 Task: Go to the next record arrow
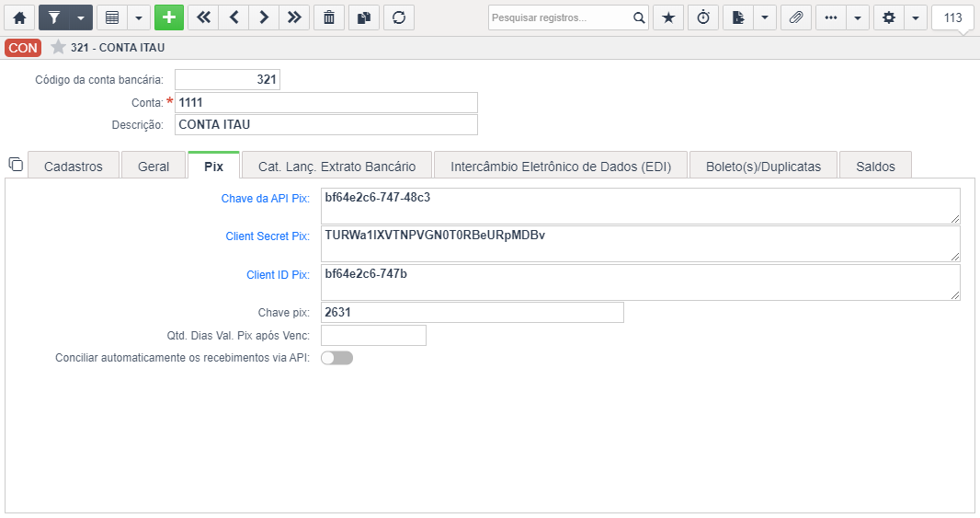[264, 17]
